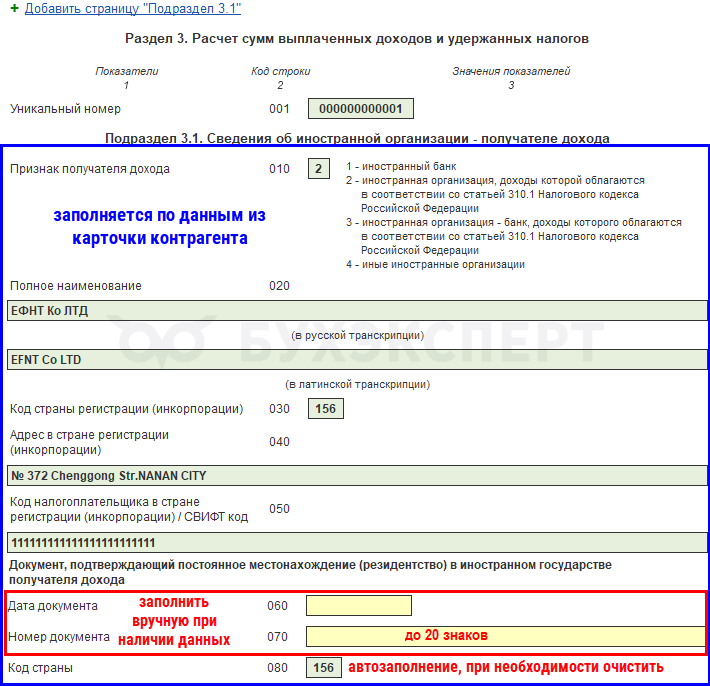The width and height of the screenshot is (710, 686).
Task: Click the line code 050
Action: (x=279, y=509)
